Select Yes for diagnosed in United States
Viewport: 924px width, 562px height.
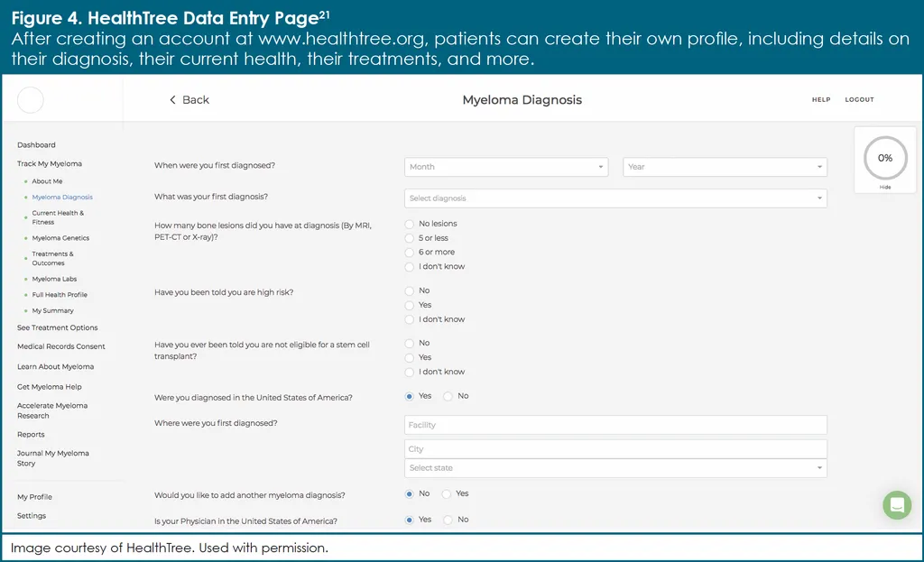[410, 396]
